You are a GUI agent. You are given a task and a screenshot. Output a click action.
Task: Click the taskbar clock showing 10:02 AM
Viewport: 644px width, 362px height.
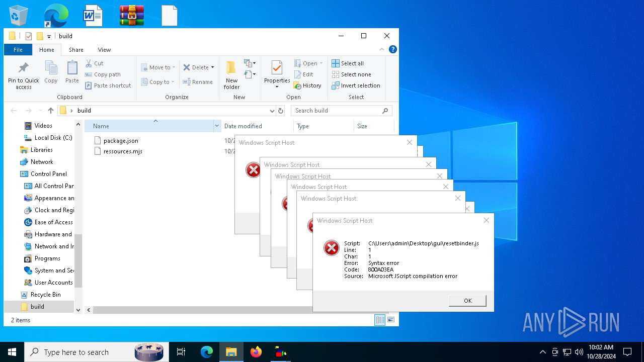tap(601, 351)
